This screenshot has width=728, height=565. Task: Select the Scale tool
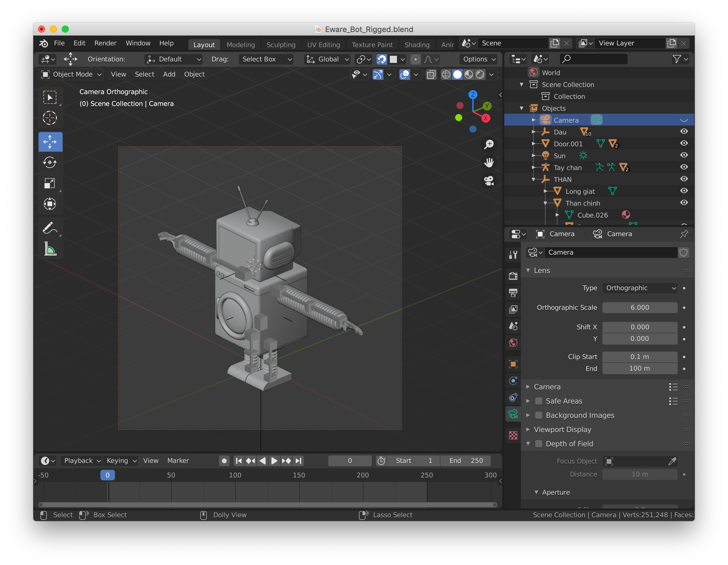50,183
